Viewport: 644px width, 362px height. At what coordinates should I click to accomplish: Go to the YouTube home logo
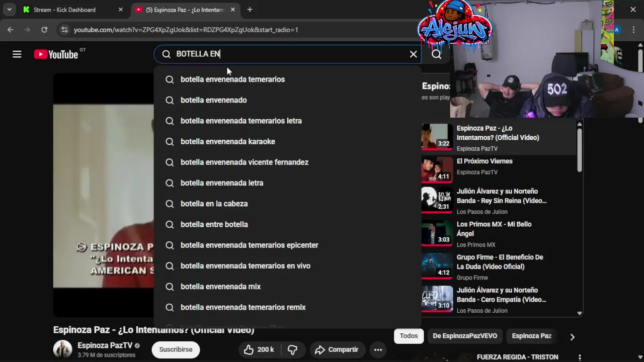(x=56, y=54)
